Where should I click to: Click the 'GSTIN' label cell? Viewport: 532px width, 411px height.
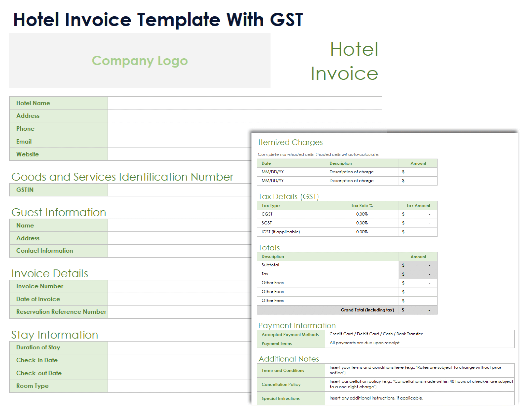(59, 190)
